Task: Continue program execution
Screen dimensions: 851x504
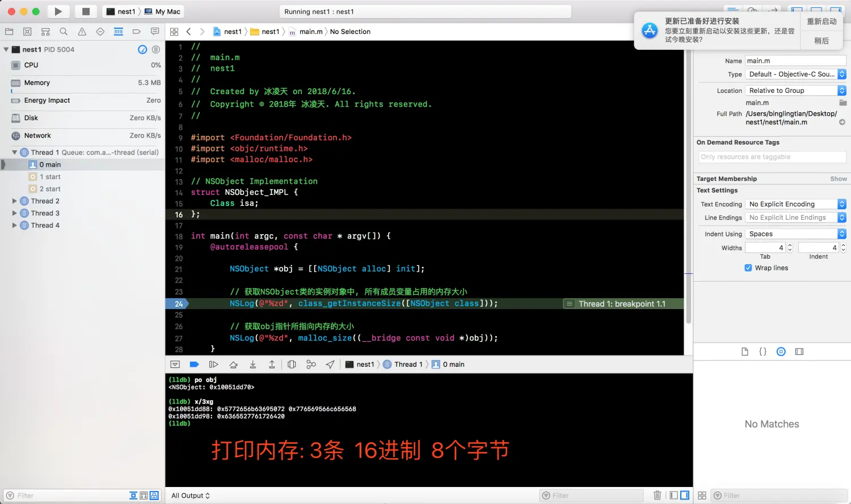Action: 213,365
